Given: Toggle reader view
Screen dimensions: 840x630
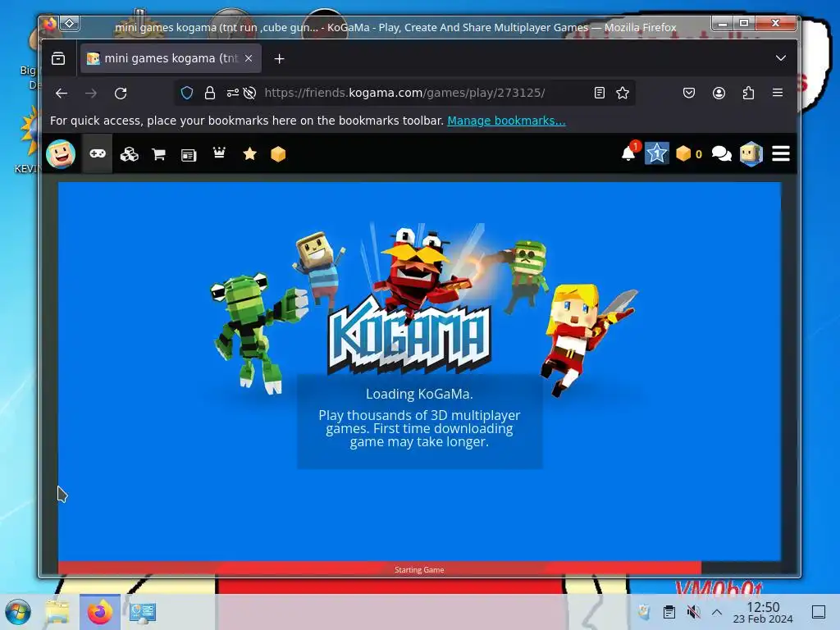Looking at the screenshot, I should pos(600,93).
